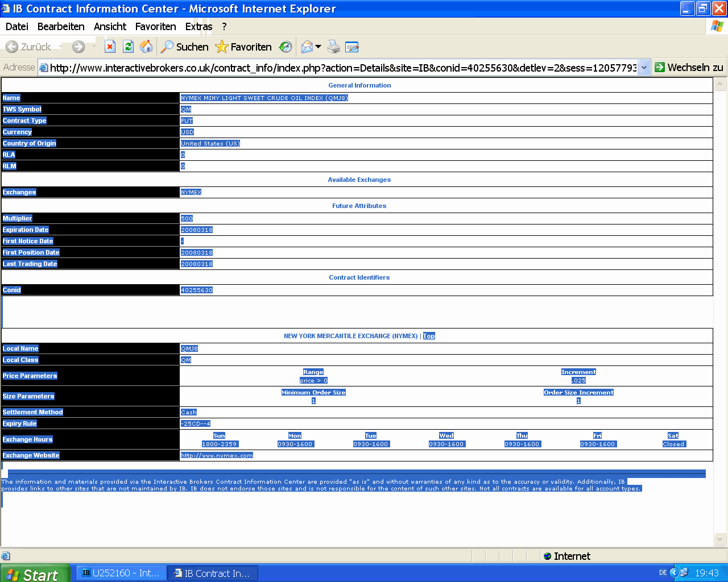Select the contract name NYMEX MINY LIGHT SWEET text

264,98
